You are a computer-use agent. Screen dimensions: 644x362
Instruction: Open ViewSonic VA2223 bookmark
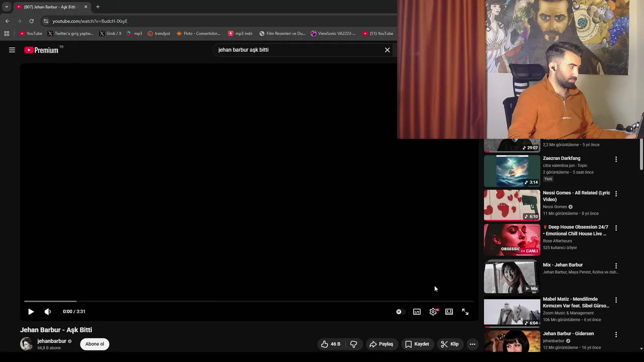[333, 34]
